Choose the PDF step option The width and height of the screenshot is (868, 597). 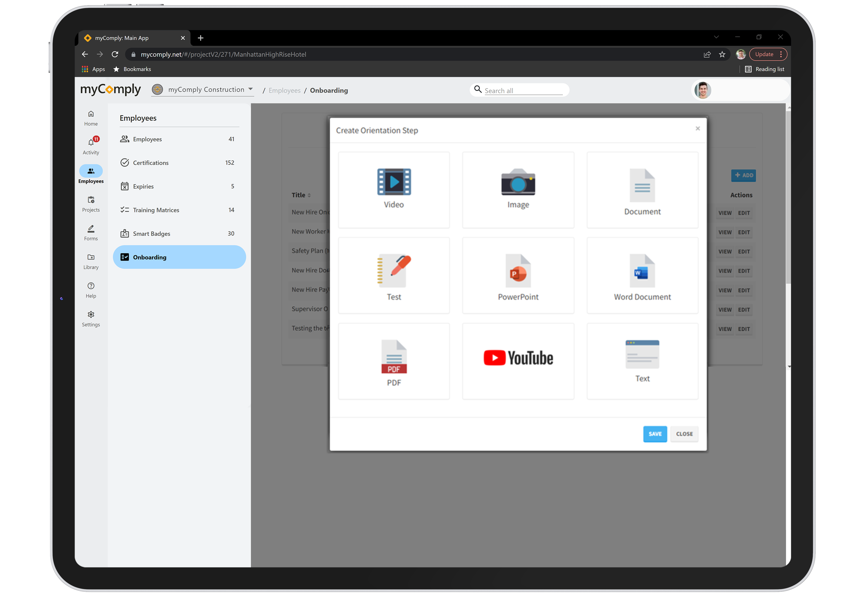click(x=394, y=360)
